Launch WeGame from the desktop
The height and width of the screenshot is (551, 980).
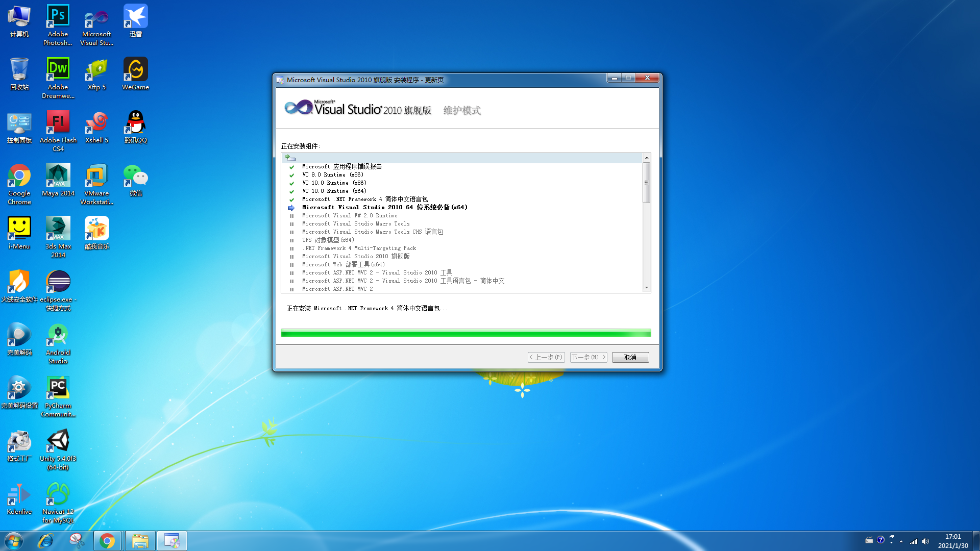[135, 74]
